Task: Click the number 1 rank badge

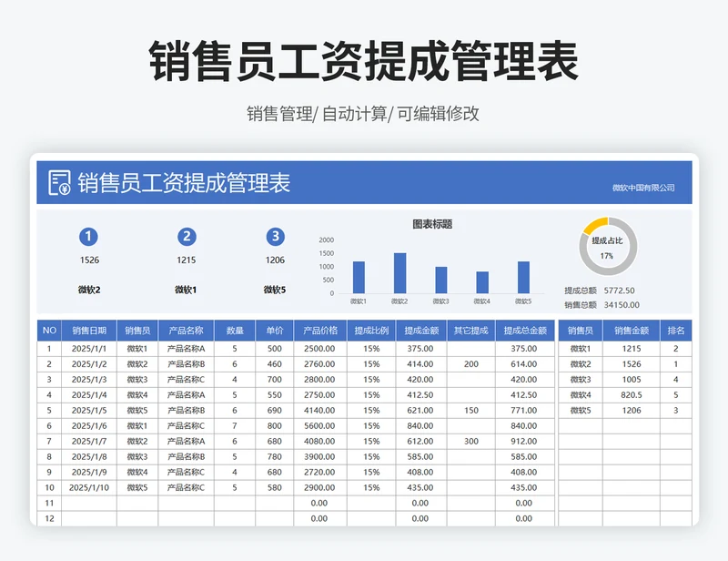Action: [88, 237]
